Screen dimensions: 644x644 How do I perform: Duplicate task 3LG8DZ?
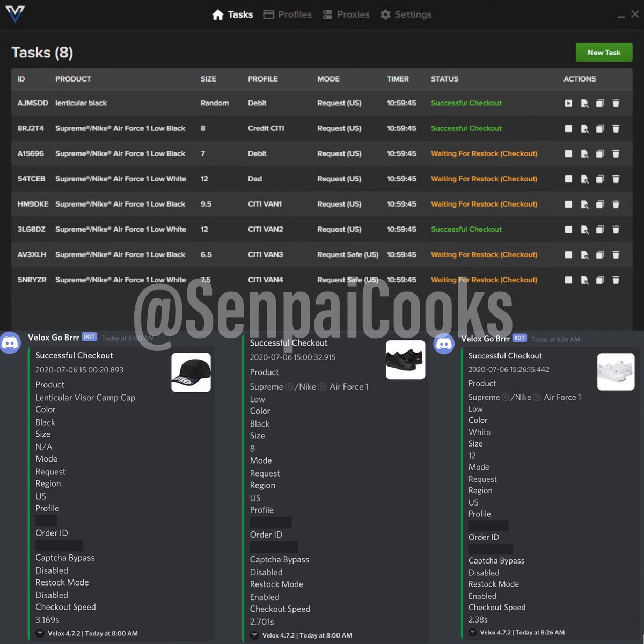pos(600,229)
